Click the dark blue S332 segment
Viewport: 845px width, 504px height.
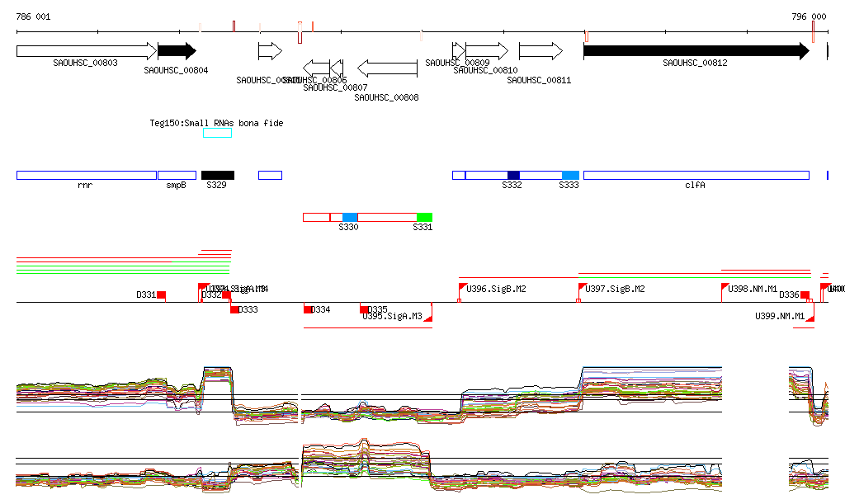(x=513, y=175)
